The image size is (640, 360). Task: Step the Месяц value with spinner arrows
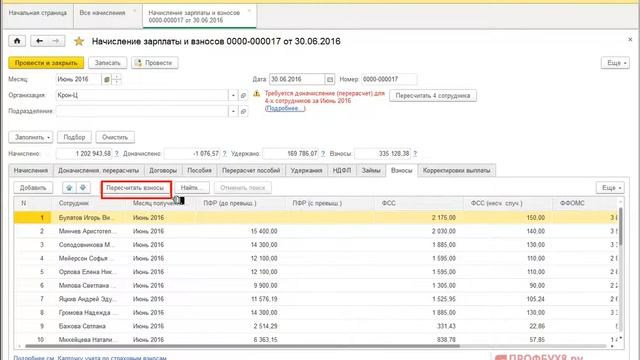pyautogui.click(x=116, y=80)
